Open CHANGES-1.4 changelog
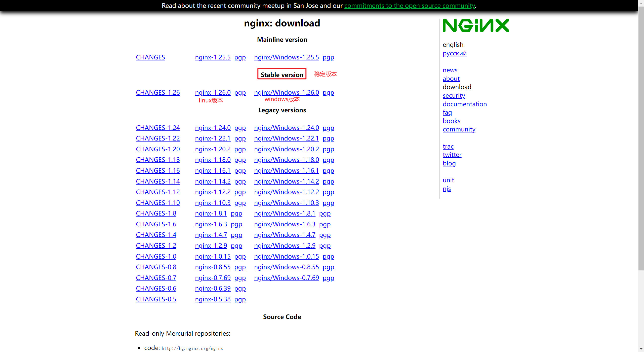Viewport: 644px width, 352px height. (156, 235)
